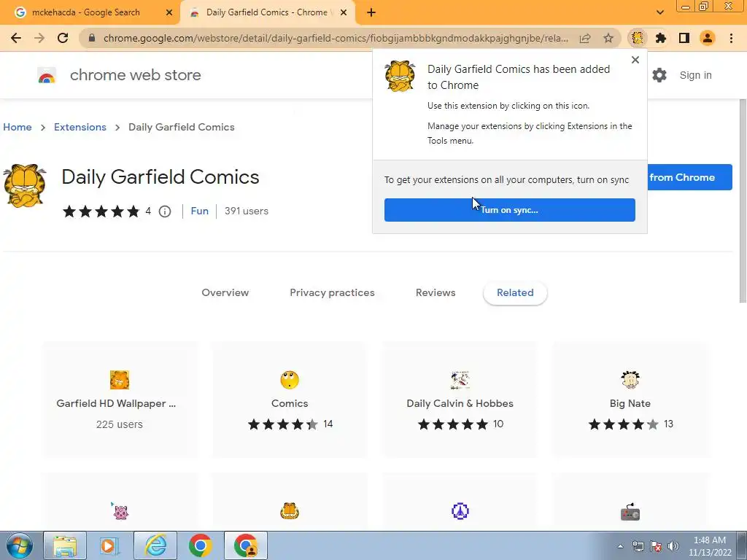Screen dimensions: 747x560
Task: Click the taskbar clock showing 1:48 AM
Action: [709, 546]
